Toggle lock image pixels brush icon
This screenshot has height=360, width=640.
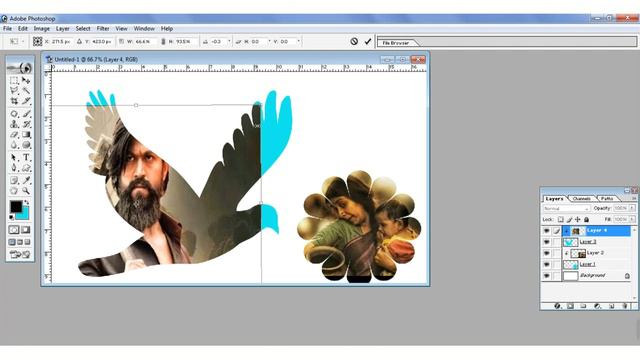(569, 220)
